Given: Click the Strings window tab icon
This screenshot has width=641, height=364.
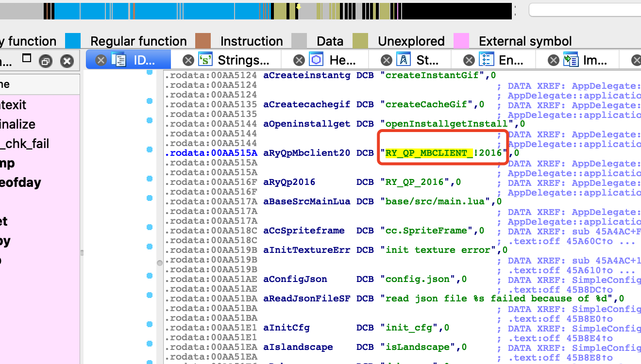Looking at the screenshot, I should click(x=206, y=60).
